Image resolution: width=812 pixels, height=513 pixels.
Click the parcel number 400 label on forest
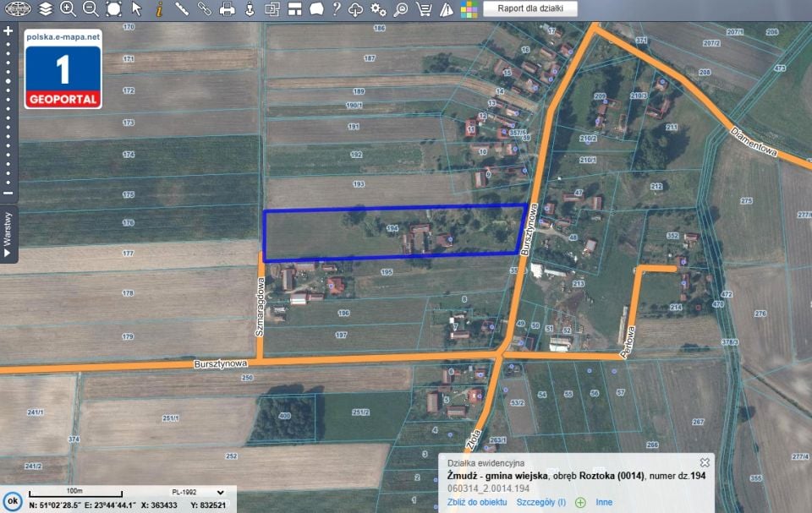[285, 416]
